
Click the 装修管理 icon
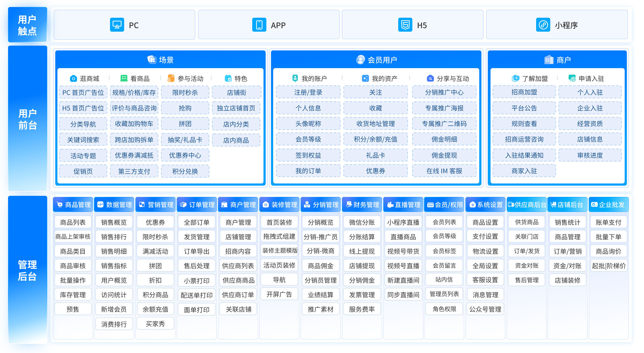(266, 205)
